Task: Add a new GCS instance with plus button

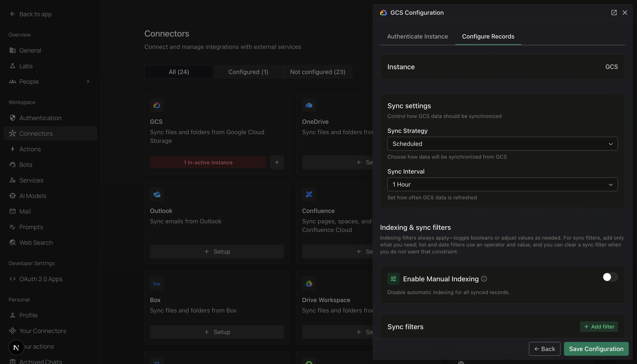Action: tap(277, 162)
